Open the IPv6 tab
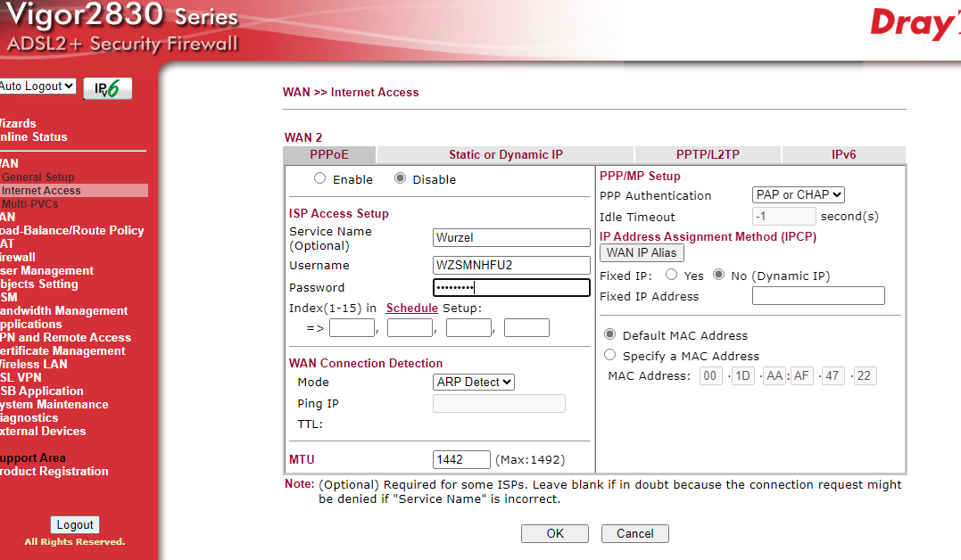 pyautogui.click(x=843, y=154)
